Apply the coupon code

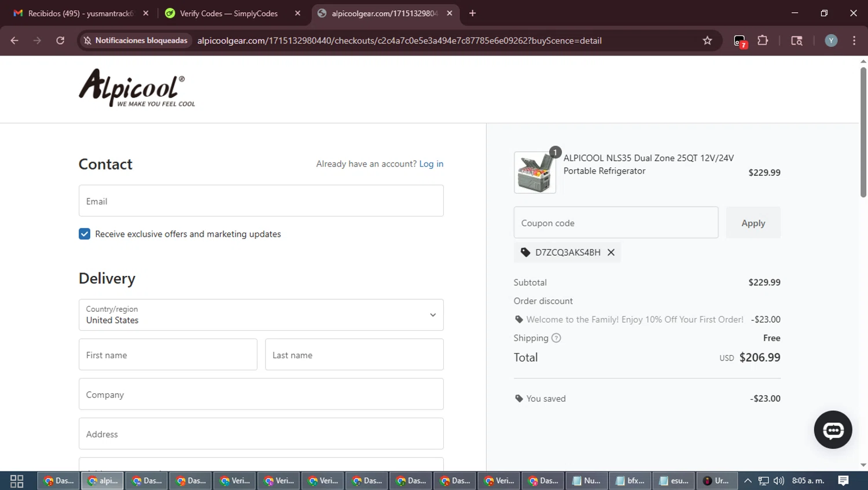pos(753,223)
